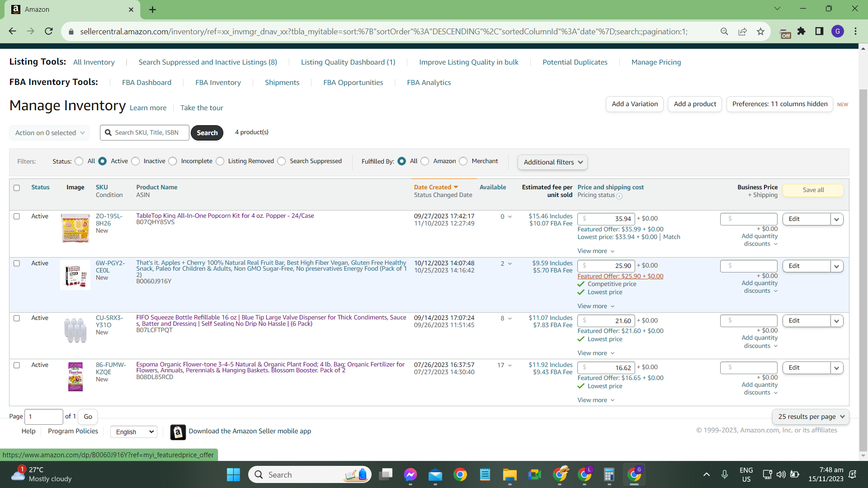Select the Active status radio button
This screenshot has height=488, width=868.
(103, 161)
